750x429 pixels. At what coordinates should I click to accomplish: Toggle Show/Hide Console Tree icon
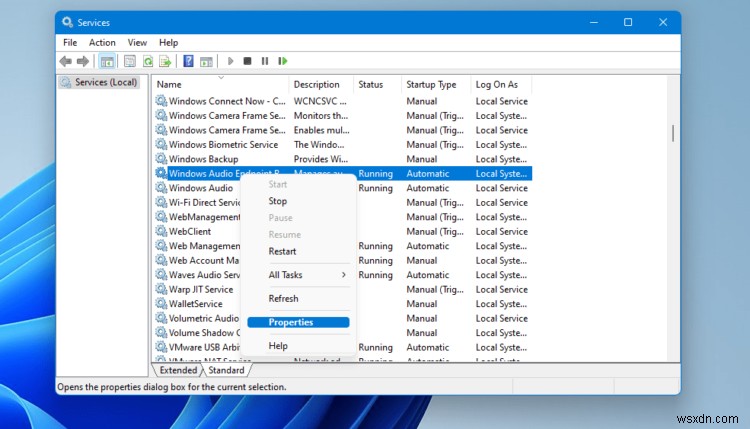point(107,61)
